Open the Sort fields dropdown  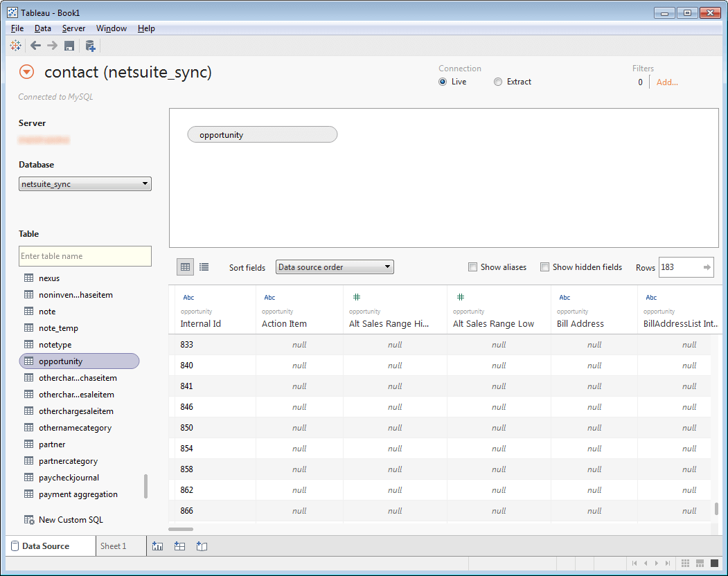click(x=335, y=267)
